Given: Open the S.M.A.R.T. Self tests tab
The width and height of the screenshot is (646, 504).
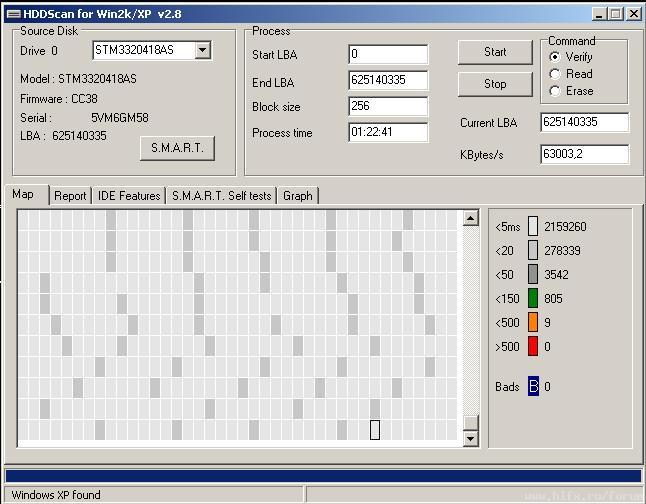Looking at the screenshot, I should click(x=221, y=196).
